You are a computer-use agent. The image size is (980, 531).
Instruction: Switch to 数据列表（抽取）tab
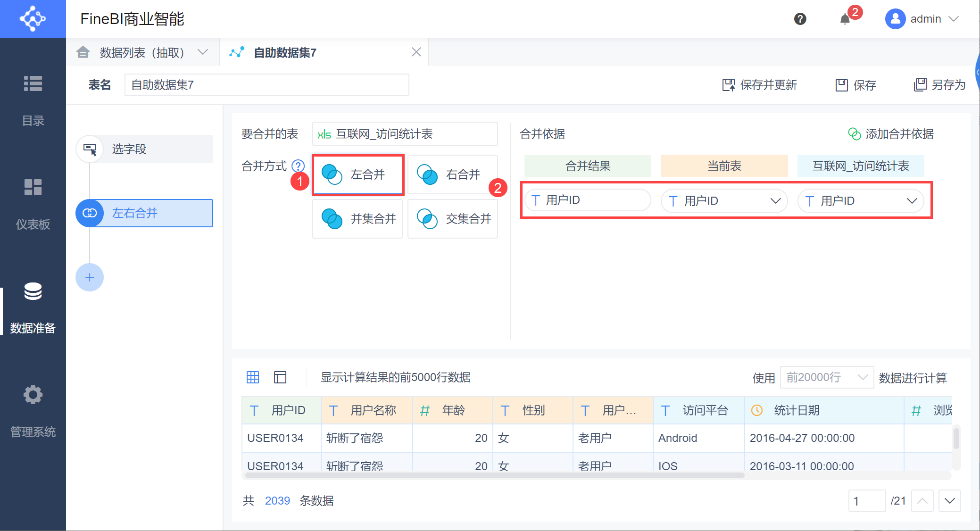[142, 52]
